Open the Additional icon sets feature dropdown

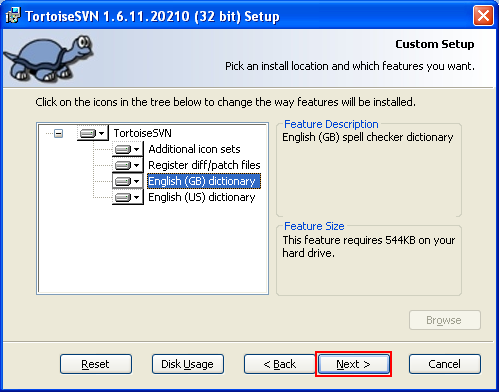click(128, 149)
